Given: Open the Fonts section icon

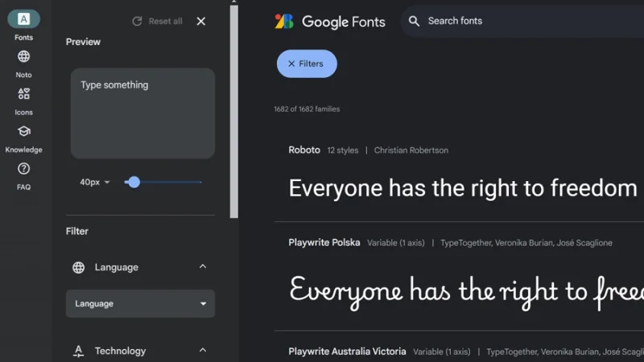Looking at the screenshot, I should [24, 19].
